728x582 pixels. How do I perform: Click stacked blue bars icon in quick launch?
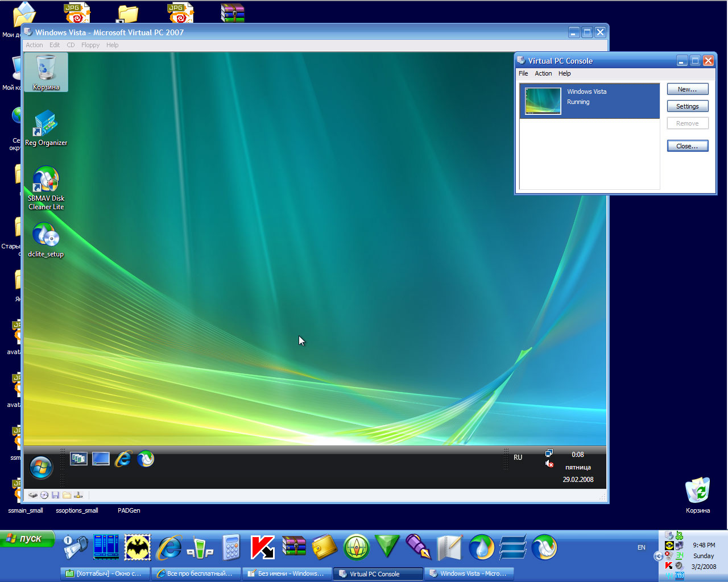coord(513,548)
